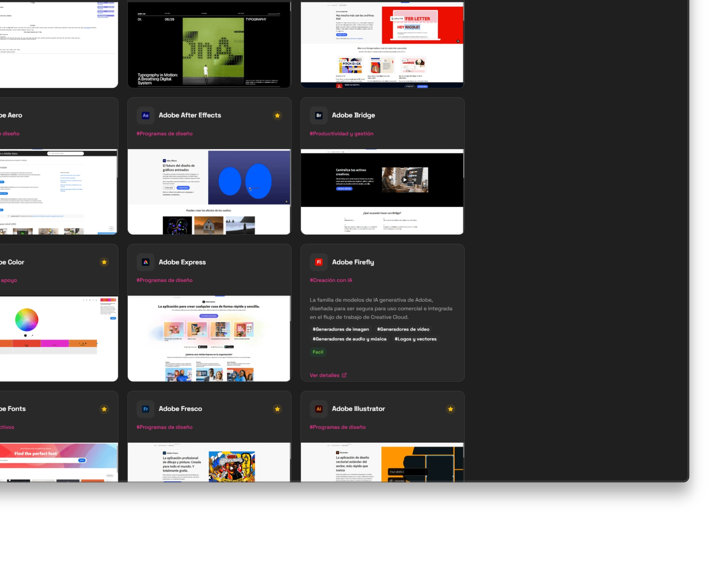Toggle favorite star on Adobe Fonts card

pos(104,409)
